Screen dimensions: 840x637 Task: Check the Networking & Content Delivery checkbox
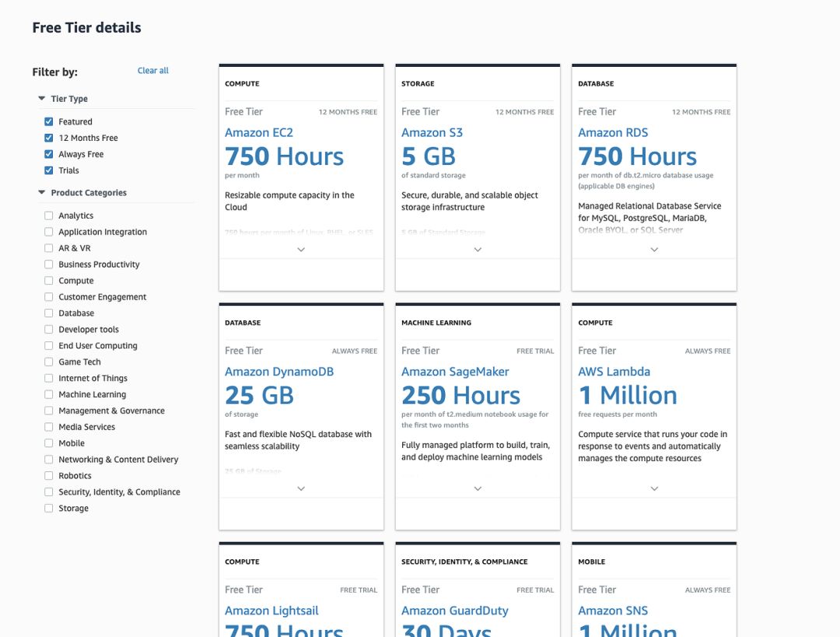coord(49,459)
